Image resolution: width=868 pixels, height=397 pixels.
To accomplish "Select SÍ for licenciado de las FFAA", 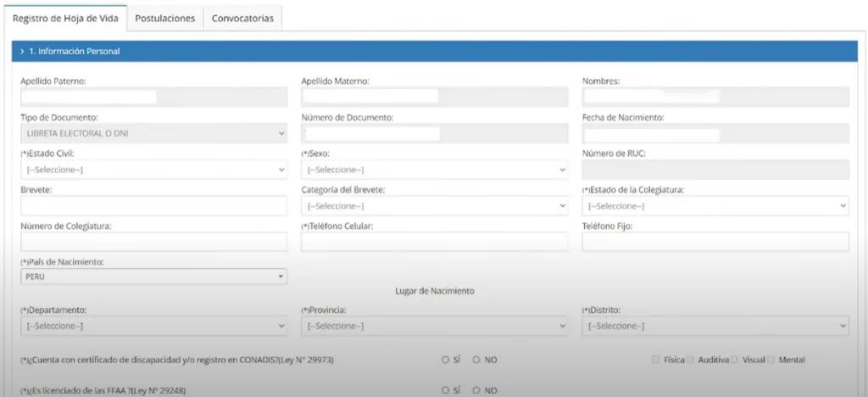I will coord(446,390).
